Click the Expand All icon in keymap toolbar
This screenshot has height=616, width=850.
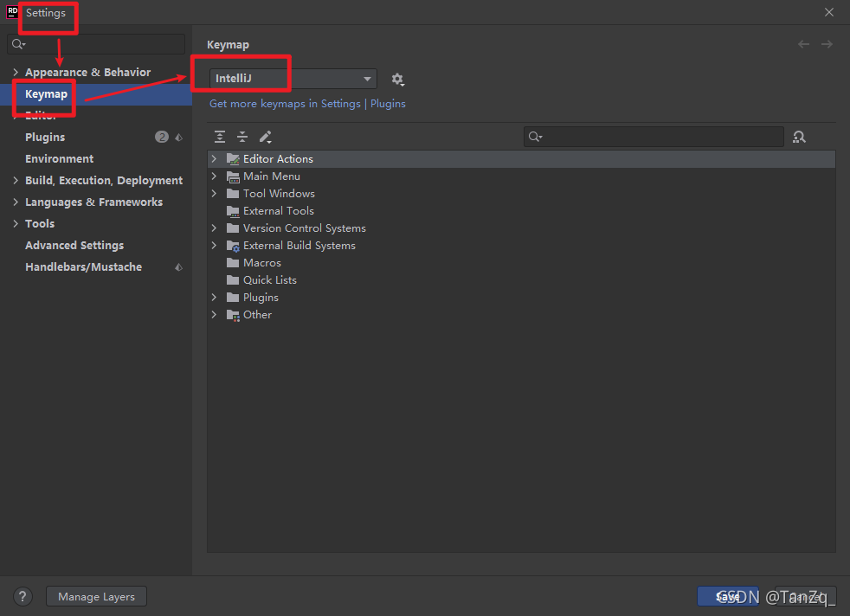[220, 137]
